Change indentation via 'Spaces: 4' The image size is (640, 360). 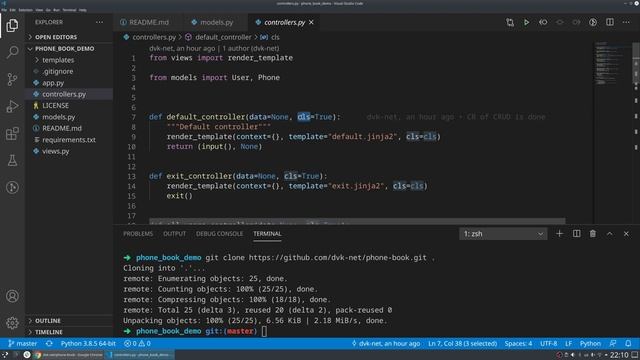(518, 344)
